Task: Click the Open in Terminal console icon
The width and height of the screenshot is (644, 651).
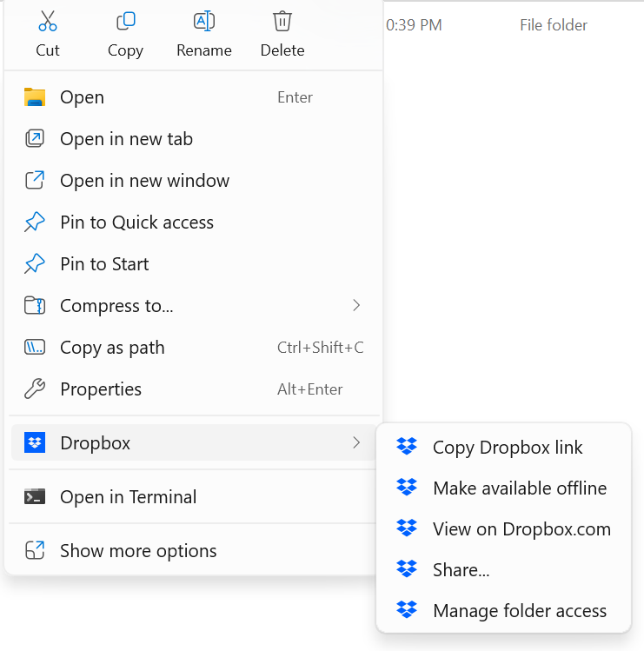Action: click(x=35, y=497)
